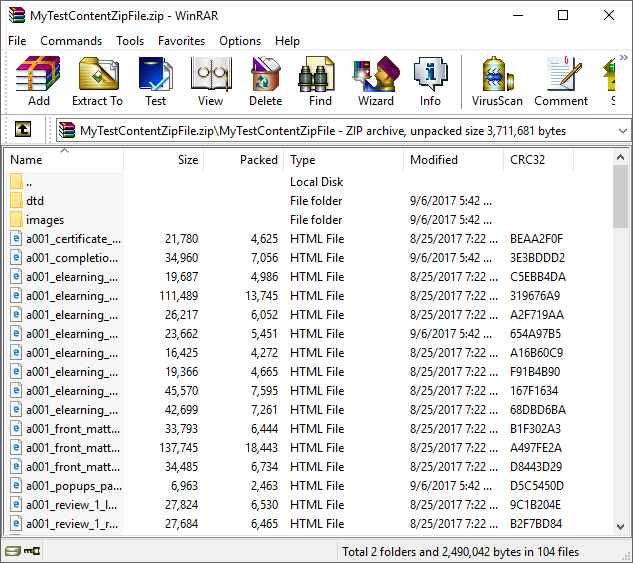The image size is (633, 563).
Task: Expand hidden toolbar buttons chevron
Action: click(624, 58)
